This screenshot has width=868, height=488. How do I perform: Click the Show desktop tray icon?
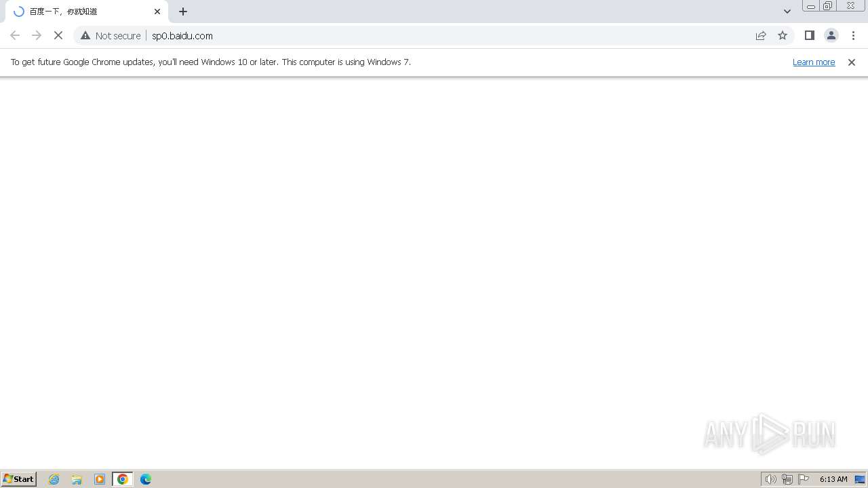860,479
